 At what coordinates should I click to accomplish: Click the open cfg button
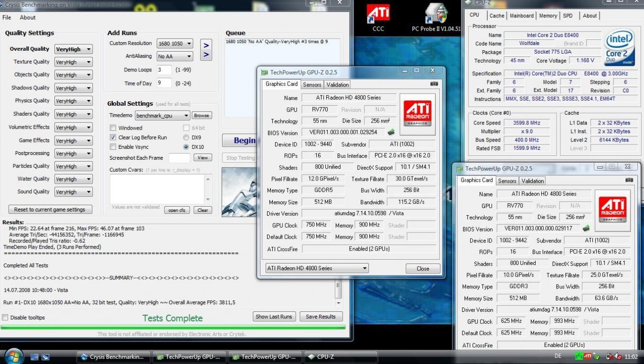click(177, 210)
